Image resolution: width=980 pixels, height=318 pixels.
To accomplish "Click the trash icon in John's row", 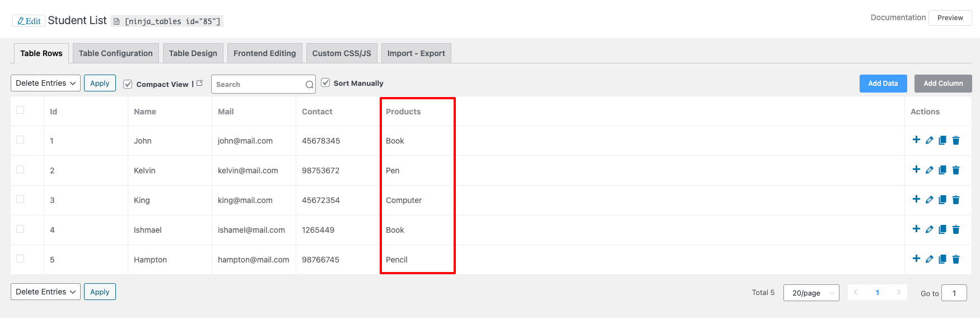I will [x=956, y=140].
